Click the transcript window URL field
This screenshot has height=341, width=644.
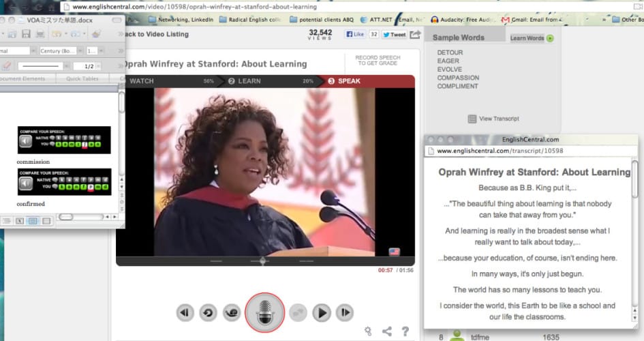coord(530,151)
